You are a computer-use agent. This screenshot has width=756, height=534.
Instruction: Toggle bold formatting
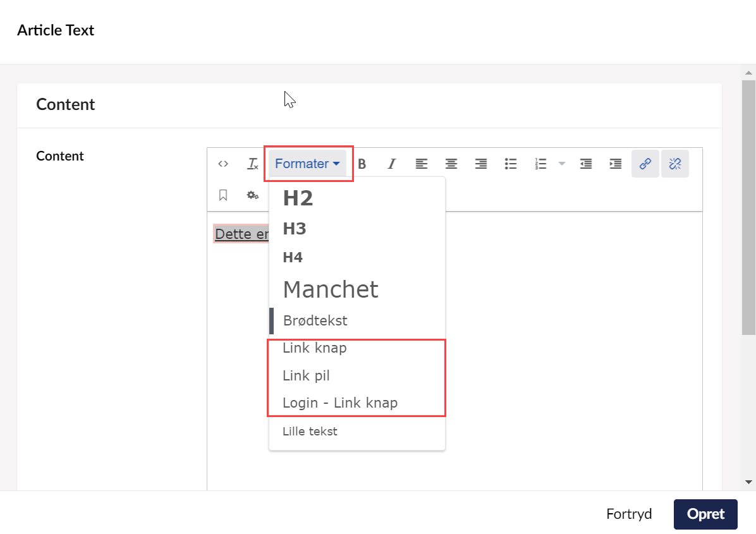click(x=362, y=164)
